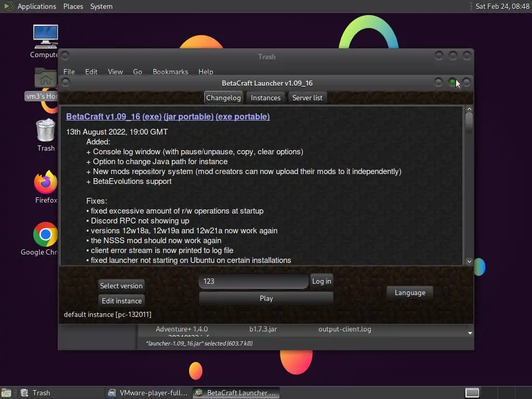This screenshot has width=532, height=399.
Task: Select b1.7.3.jar file in Trash window
Action: coord(263,329)
